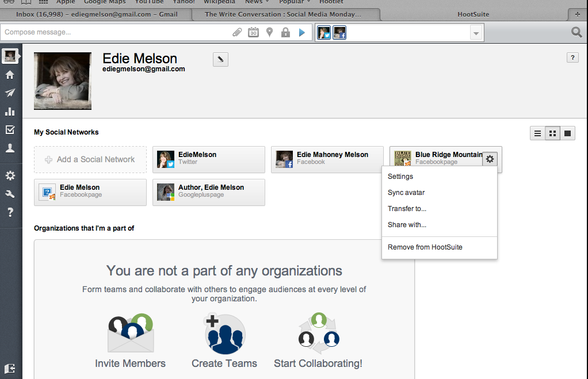The height and width of the screenshot is (379, 588).
Task: Click the search magnifier icon
Action: point(576,32)
